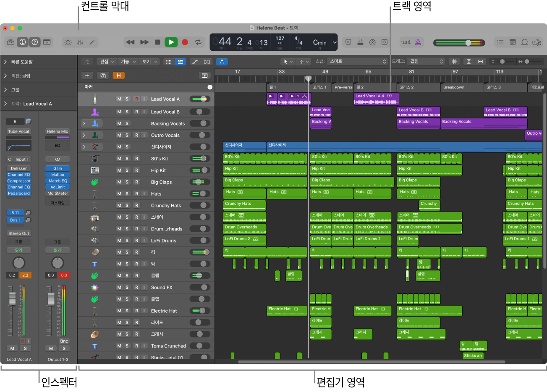Show the Toolbar via download-tray icon
Screen dimensions: 547x392
coord(47,42)
